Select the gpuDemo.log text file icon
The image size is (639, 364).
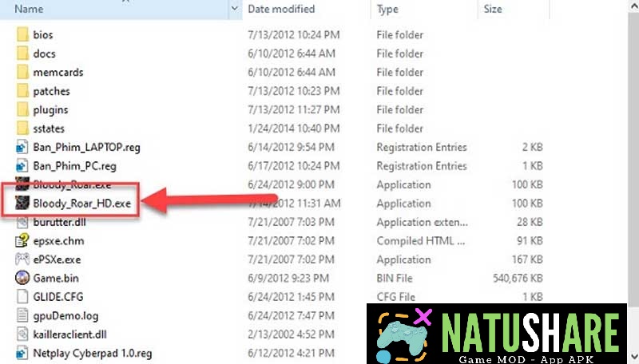pos(22,315)
